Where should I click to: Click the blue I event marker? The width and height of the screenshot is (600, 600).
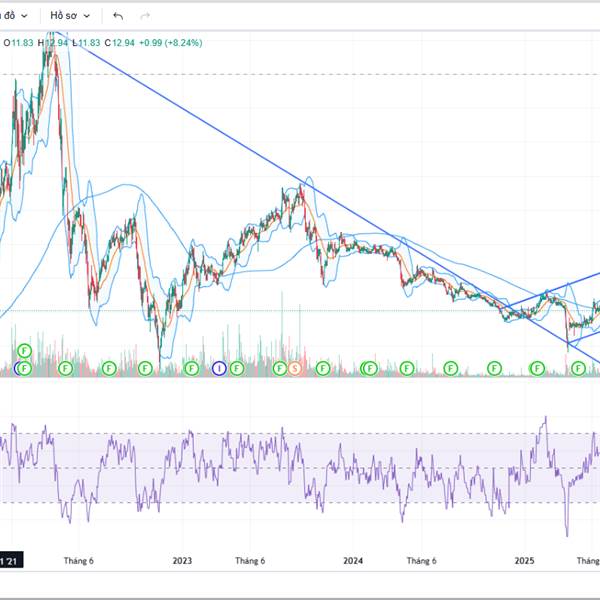(x=219, y=368)
